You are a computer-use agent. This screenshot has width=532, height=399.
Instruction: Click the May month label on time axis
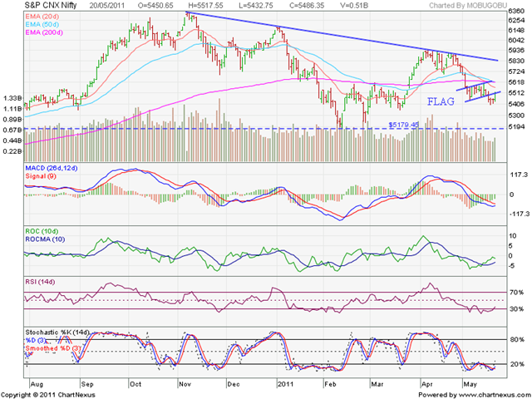[x=470, y=384]
